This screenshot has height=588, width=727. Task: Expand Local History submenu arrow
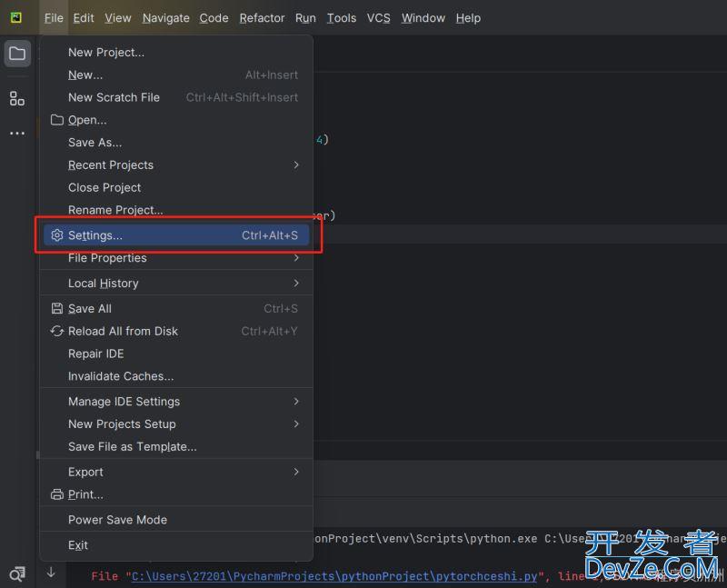(296, 283)
